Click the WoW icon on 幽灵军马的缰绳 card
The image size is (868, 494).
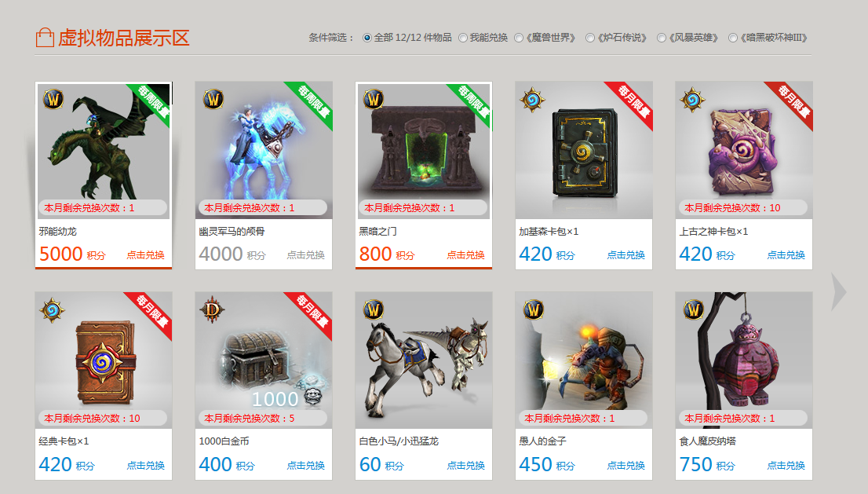tap(213, 100)
